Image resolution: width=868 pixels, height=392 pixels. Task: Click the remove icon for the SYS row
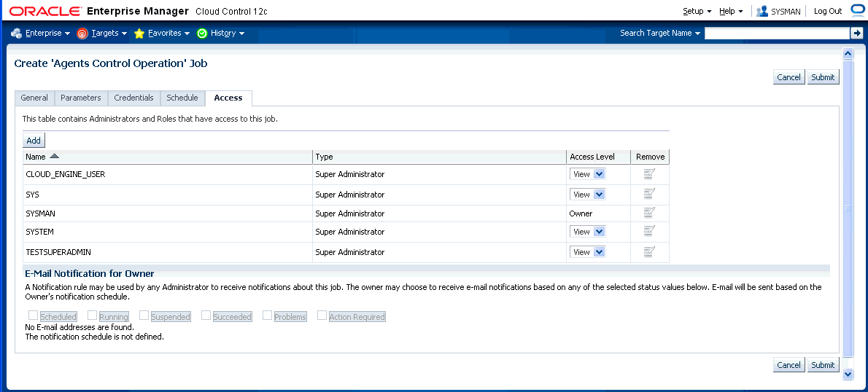pos(649,194)
